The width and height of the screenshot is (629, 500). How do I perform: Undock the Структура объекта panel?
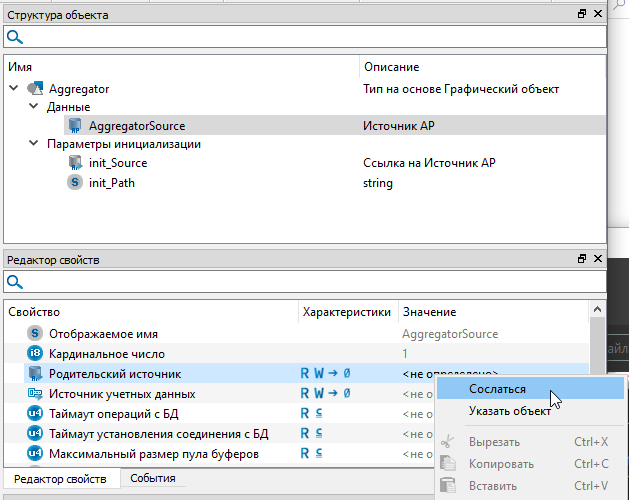[x=582, y=15]
